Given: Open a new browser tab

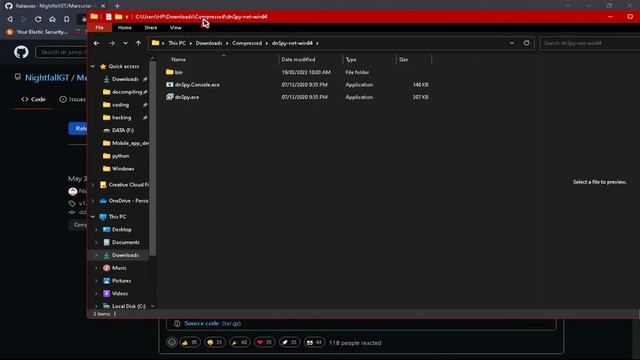Looking at the screenshot, I should [x=117, y=6].
